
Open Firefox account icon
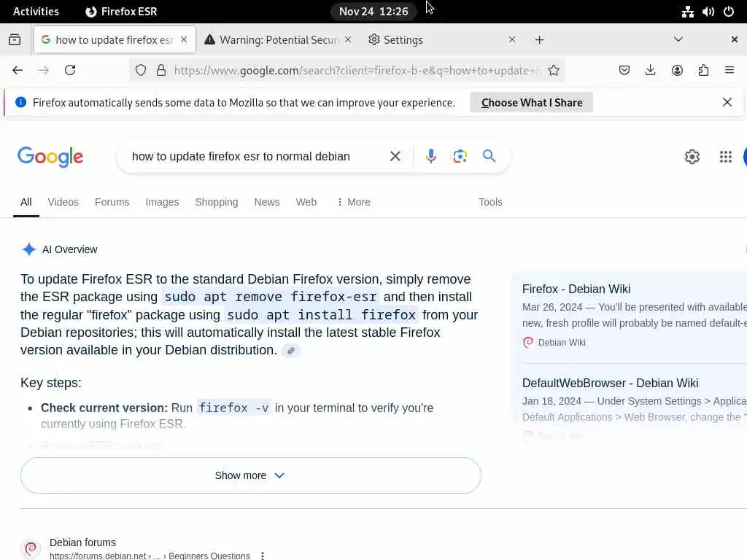[x=677, y=71]
